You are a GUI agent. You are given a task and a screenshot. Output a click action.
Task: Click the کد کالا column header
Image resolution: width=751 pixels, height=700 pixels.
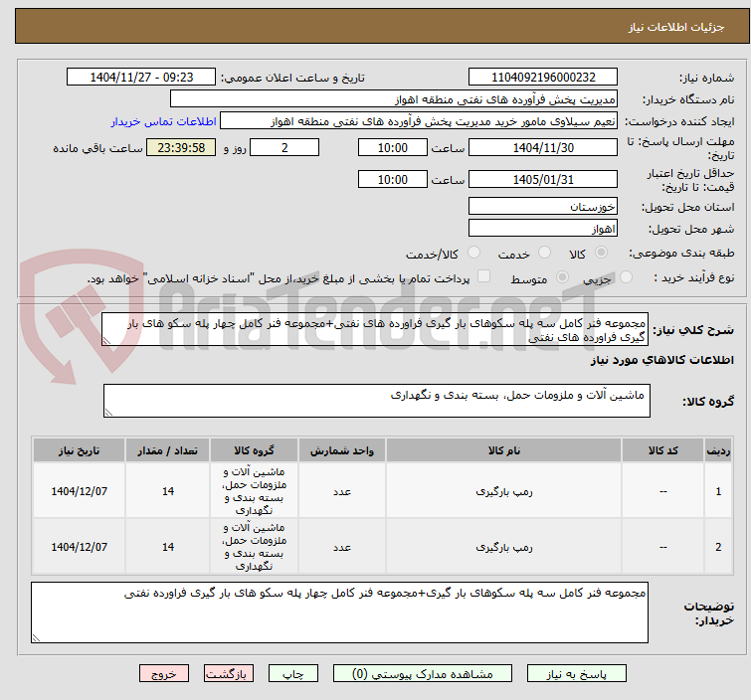pyautogui.click(x=662, y=450)
